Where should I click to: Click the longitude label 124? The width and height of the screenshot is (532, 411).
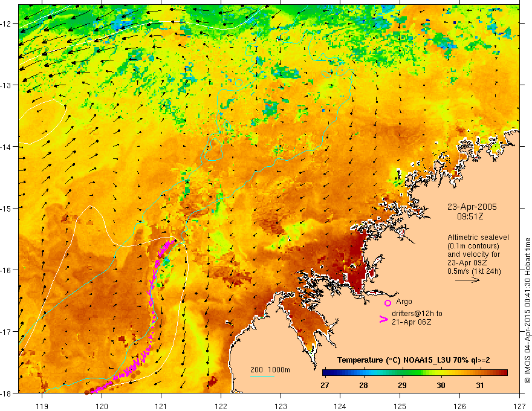pyautogui.click(x=340, y=406)
